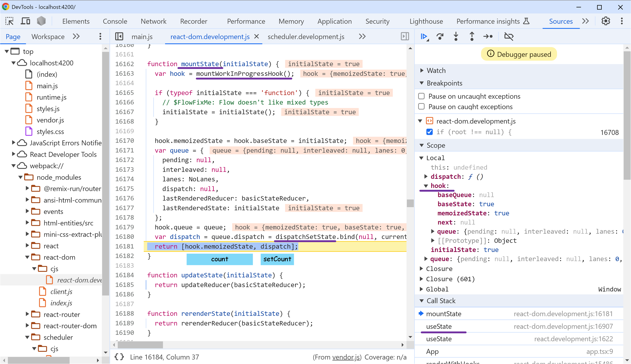Screen dimensions: 631x364
Task: Enable Pause on caught exceptions
Action: (422, 107)
